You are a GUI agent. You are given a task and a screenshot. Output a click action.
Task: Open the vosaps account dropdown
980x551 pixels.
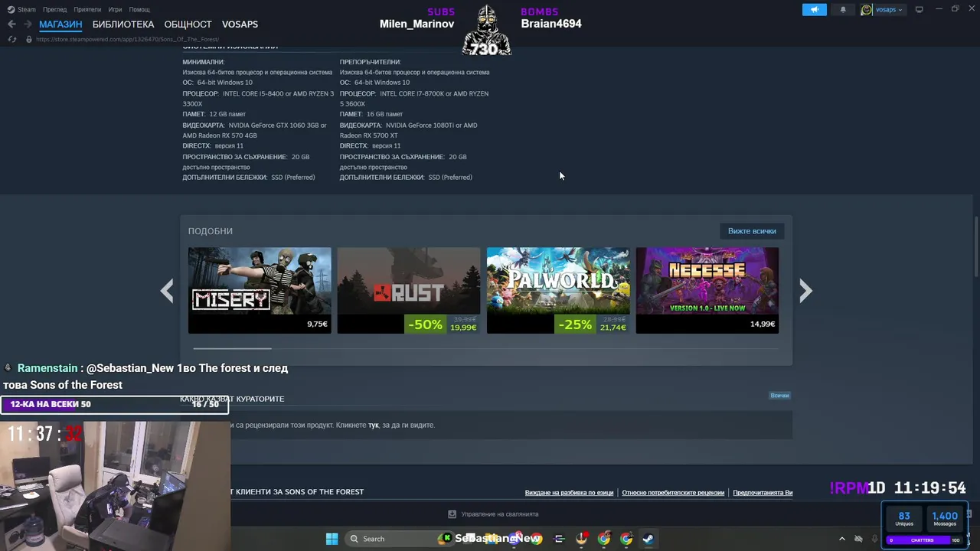[x=888, y=9]
